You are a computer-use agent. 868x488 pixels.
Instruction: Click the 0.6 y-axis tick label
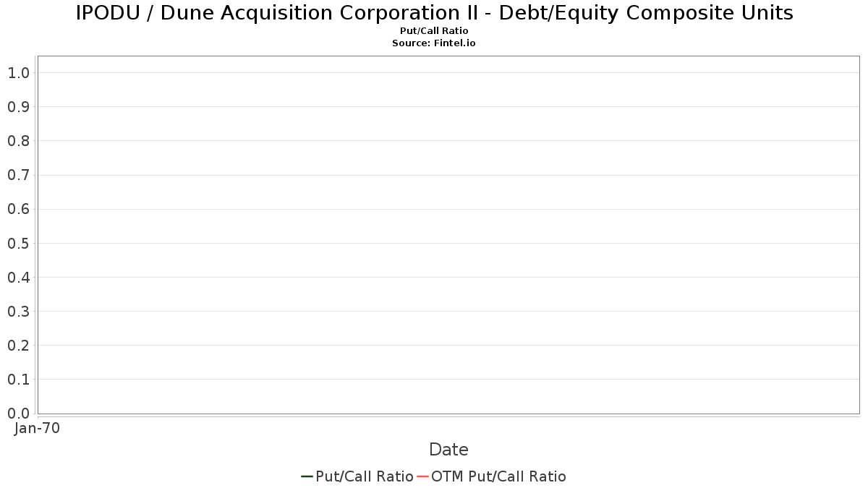(x=18, y=209)
